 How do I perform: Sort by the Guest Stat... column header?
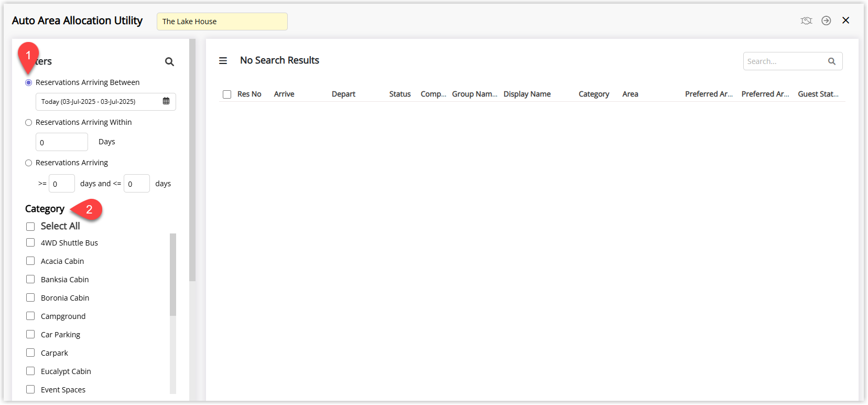(818, 94)
